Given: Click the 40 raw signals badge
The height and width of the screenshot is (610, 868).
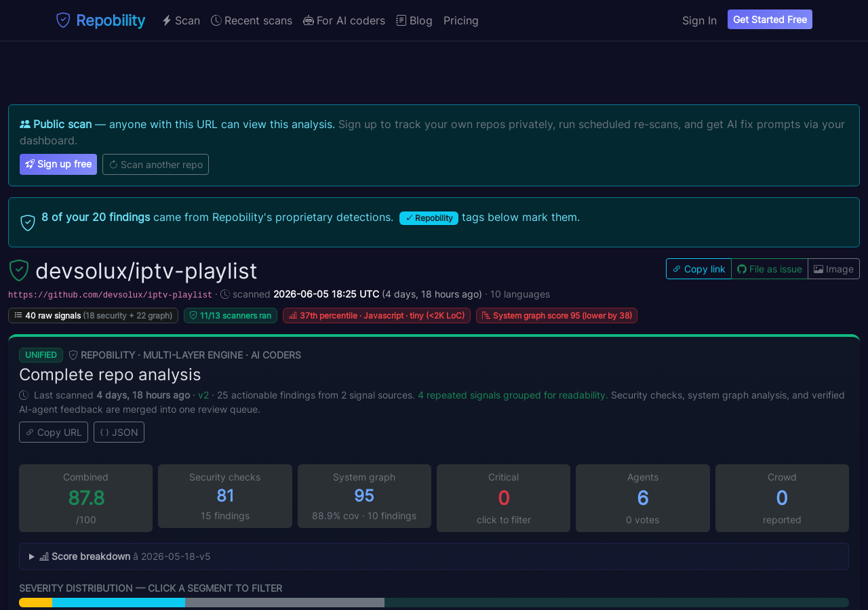Looking at the screenshot, I should coord(93,315).
